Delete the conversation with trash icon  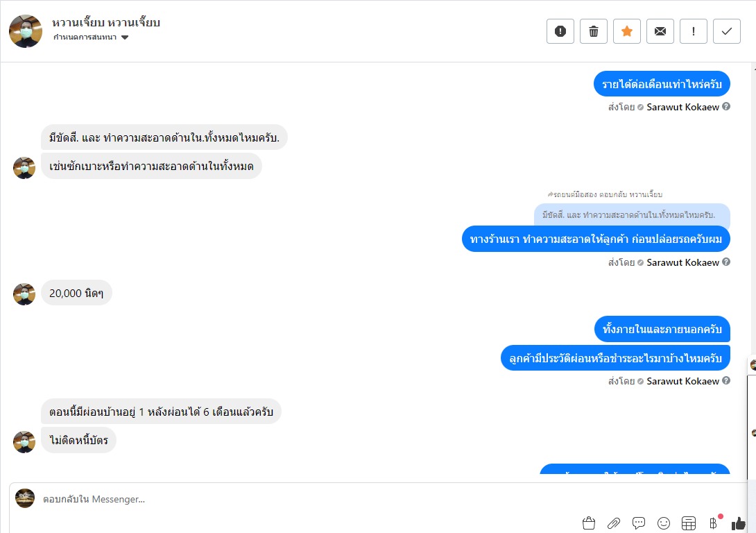coord(594,31)
